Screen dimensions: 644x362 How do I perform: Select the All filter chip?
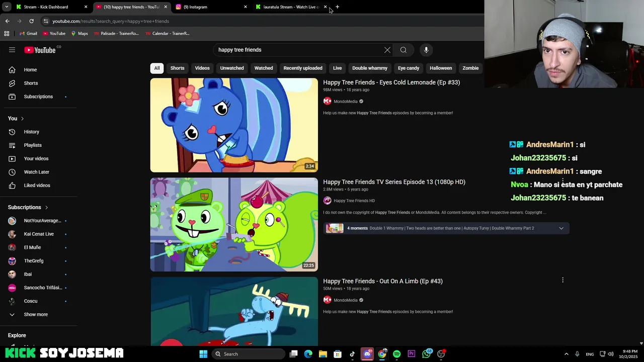pos(157,68)
